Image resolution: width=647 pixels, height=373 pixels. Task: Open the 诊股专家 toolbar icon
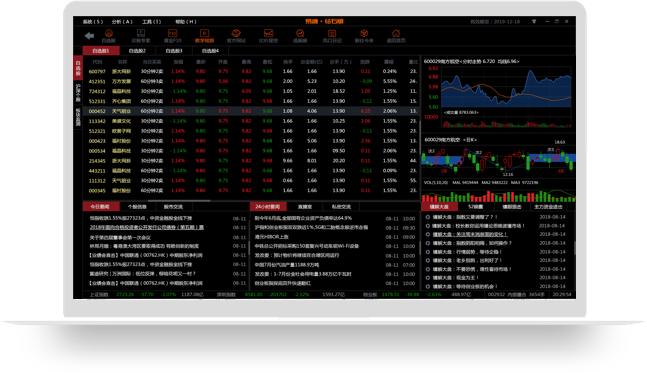(141, 36)
